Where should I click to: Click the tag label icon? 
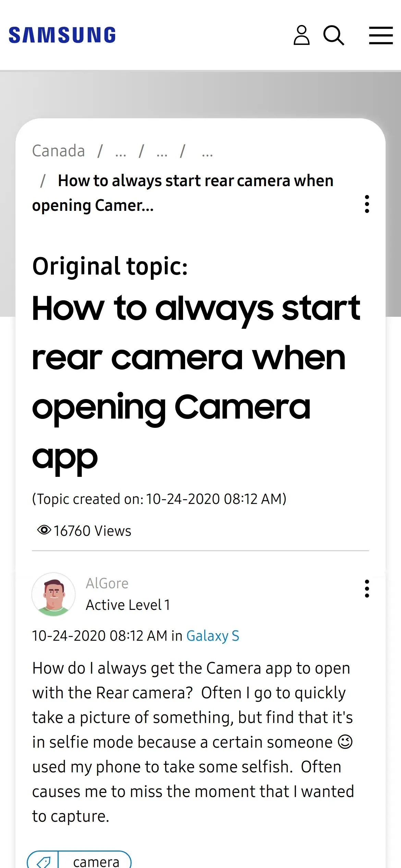[44, 861]
